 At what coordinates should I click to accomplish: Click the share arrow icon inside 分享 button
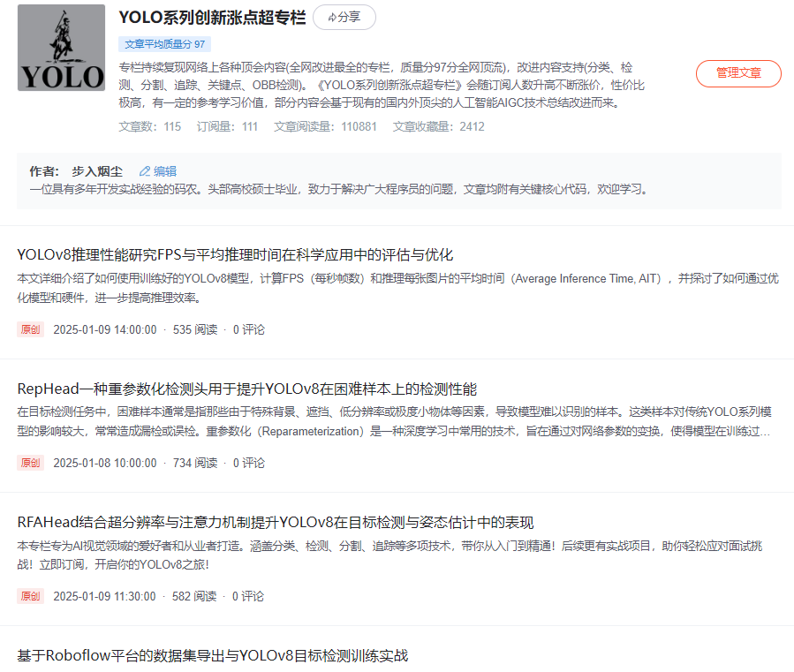[332, 18]
